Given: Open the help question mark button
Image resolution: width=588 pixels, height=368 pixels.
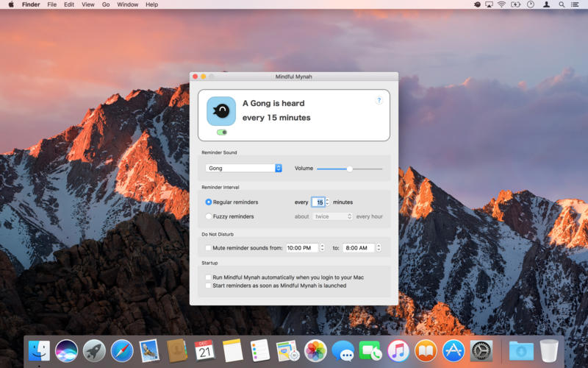Looking at the screenshot, I should (379, 100).
